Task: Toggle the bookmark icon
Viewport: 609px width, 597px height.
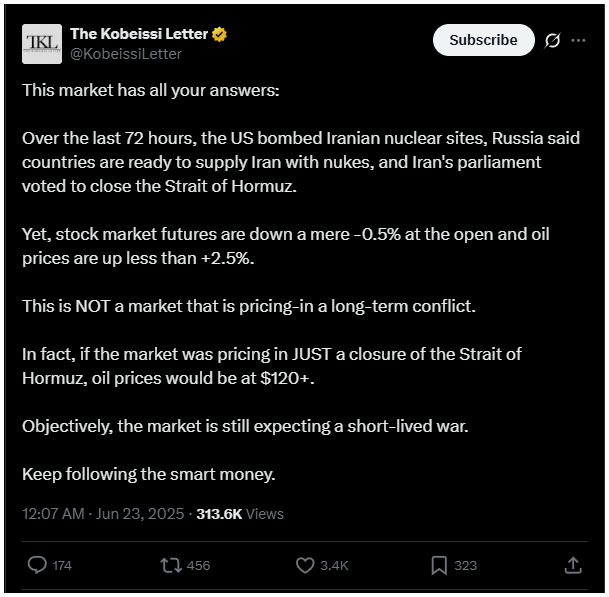Action: [439, 565]
